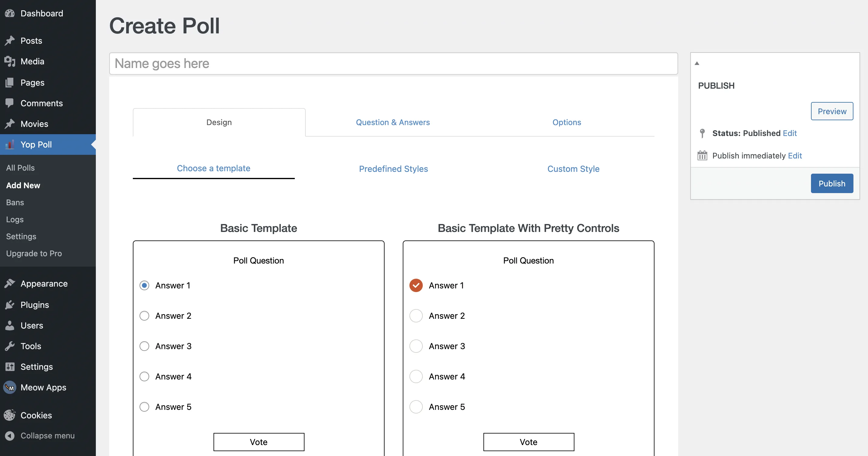Open Comments via speech bubble icon

(10, 103)
